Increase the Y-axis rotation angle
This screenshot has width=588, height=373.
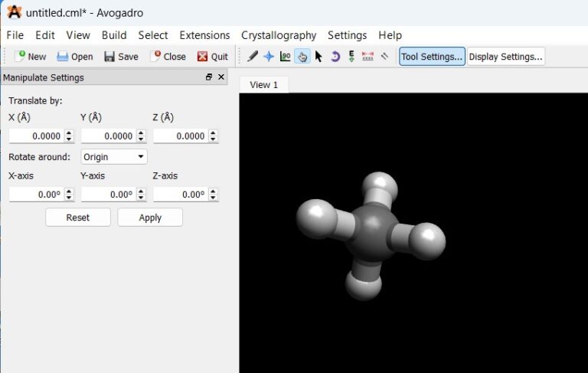coord(141,191)
